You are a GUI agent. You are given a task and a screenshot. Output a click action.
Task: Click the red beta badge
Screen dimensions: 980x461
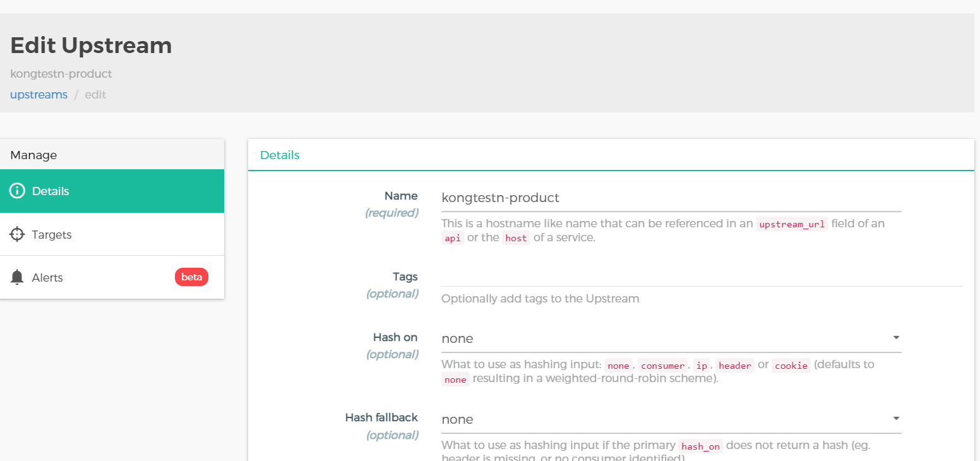tap(191, 277)
